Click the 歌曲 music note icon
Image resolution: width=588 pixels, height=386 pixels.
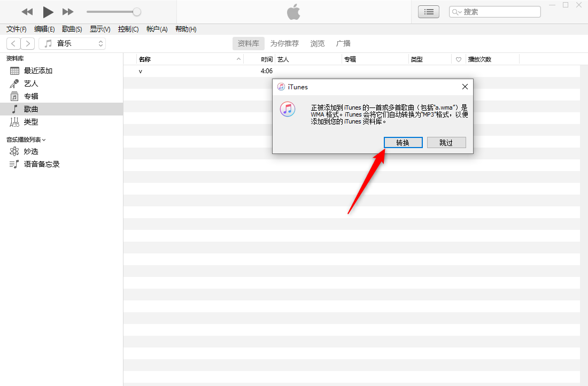14,109
